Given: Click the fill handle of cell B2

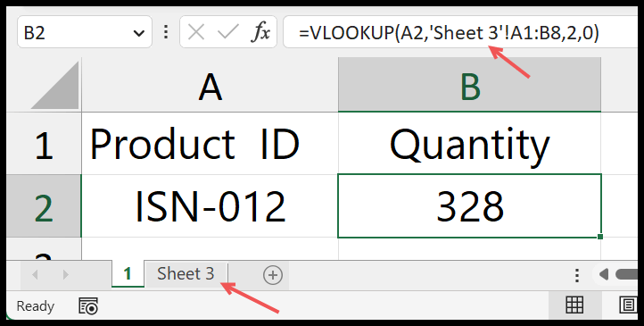Looking at the screenshot, I should (600, 237).
